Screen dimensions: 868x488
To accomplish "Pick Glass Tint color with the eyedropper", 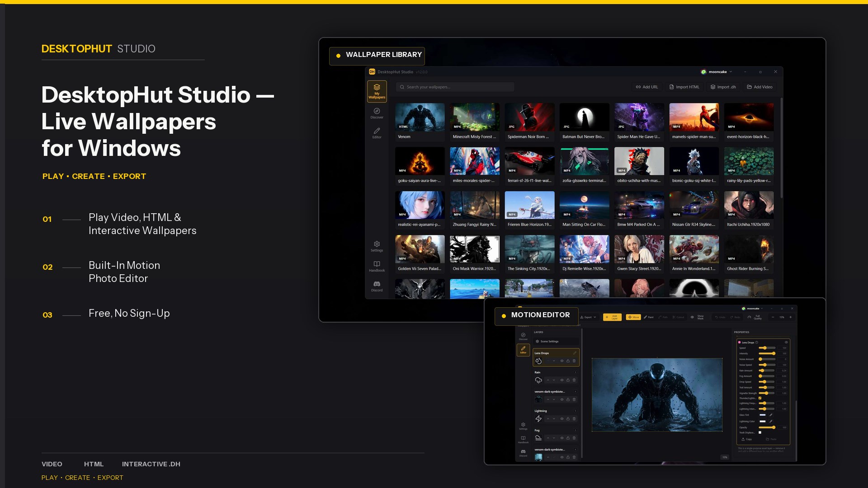I will pos(771,415).
